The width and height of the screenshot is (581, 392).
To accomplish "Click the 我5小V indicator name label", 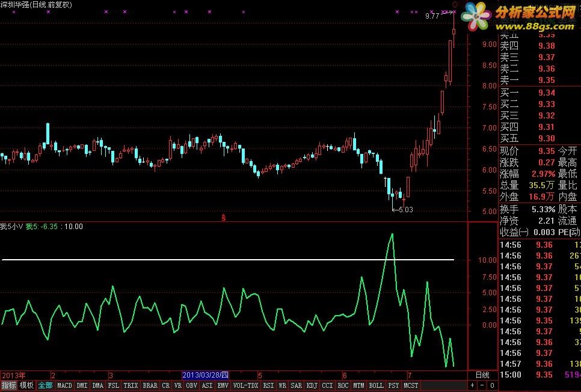I will click(x=11, y=227).
